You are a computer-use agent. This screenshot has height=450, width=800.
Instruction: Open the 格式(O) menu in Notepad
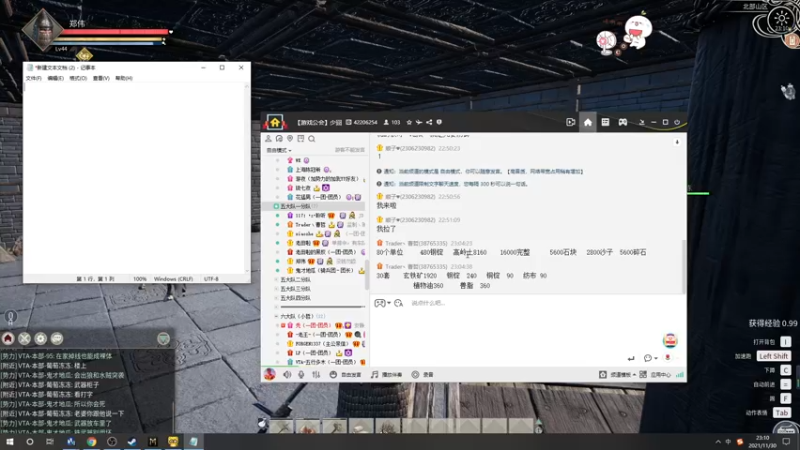pyautogui.click(x=78, y=78)
